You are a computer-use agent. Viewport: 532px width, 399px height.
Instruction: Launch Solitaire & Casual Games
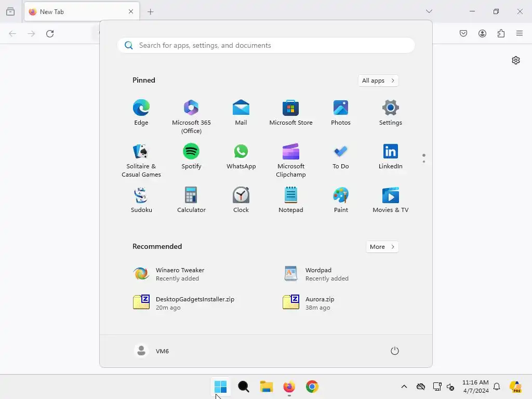[x=141, y=161]
